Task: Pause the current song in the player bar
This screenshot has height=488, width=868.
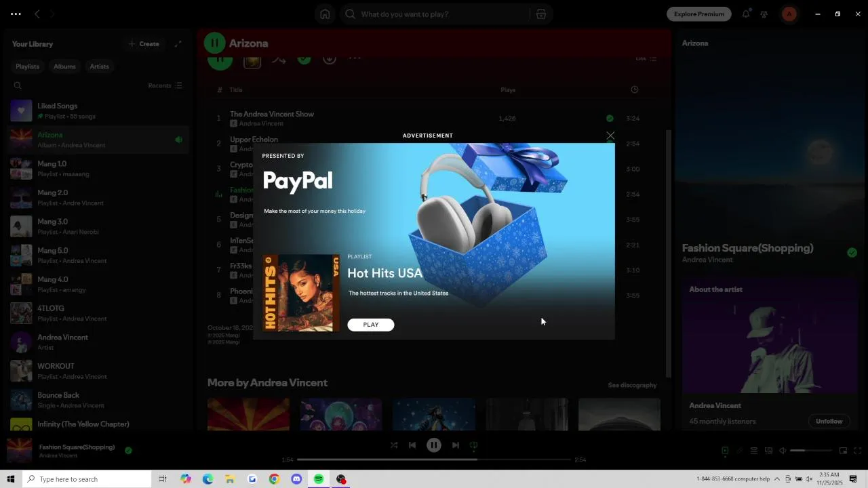Action: [x=434, y=445]
